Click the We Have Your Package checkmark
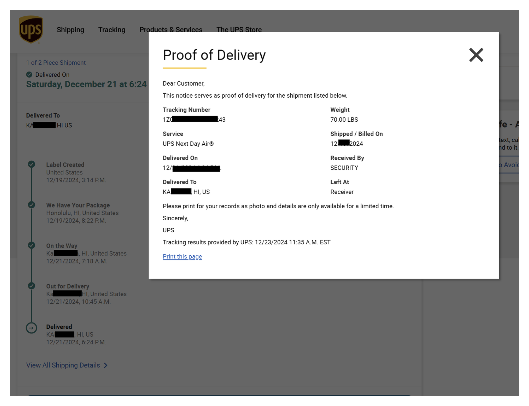This screenshot has height=406, width=529. point(31,205)
